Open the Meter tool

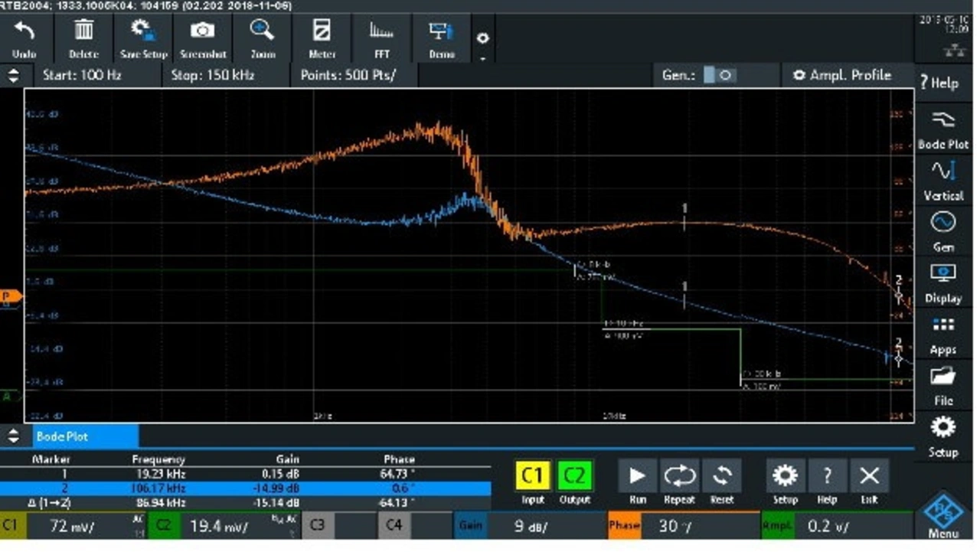(322, 38)
